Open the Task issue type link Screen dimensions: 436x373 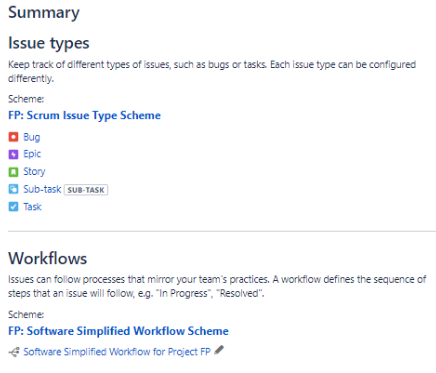(x=32, y=207)
